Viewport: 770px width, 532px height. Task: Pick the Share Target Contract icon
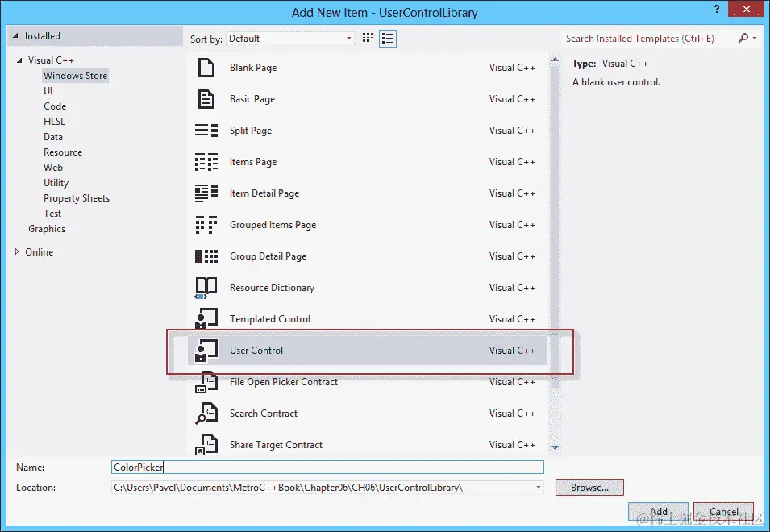[x=206, y=444]
